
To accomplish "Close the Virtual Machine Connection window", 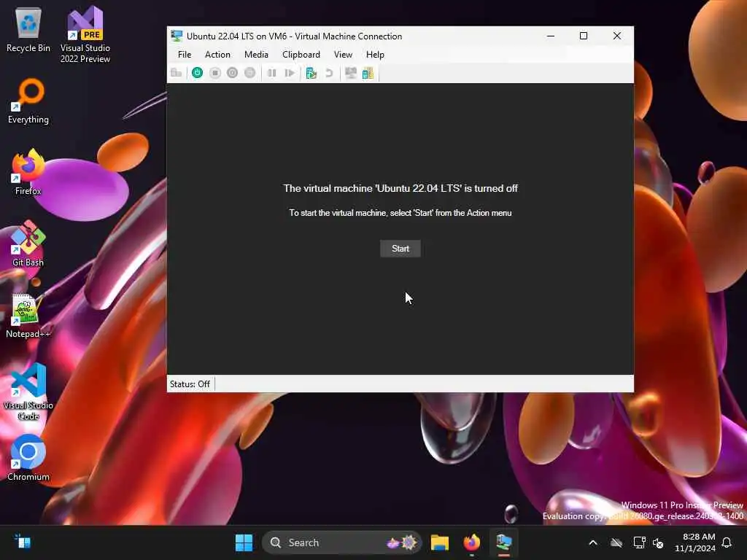I will [x=617, y=36].
